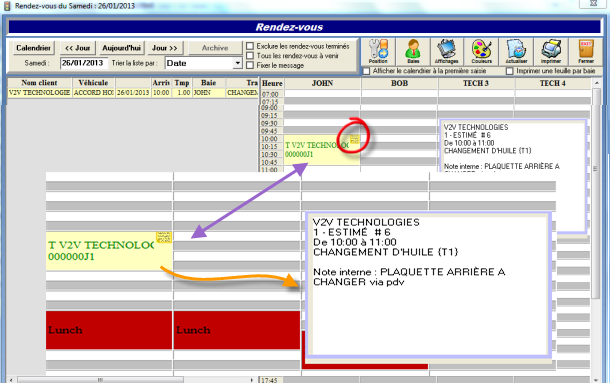
Task: Print the schedule with Imprimer
Action: tap(551, 51)
